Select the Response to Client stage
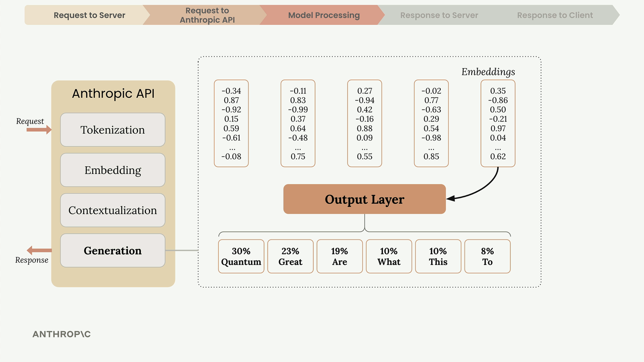Screen dimensions: 644x362 [555, 15]
